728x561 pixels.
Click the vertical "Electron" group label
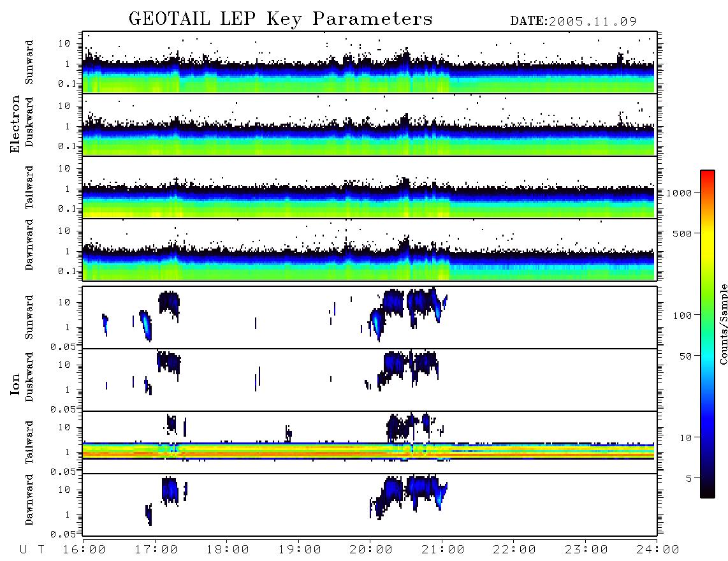click(x=15, y=124)
